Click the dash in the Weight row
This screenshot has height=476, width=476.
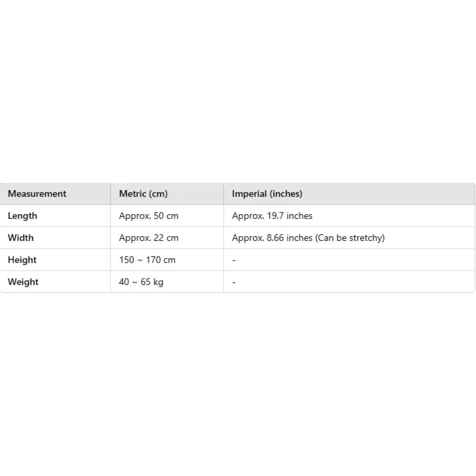pyautogui.click(x=234, y=282)
